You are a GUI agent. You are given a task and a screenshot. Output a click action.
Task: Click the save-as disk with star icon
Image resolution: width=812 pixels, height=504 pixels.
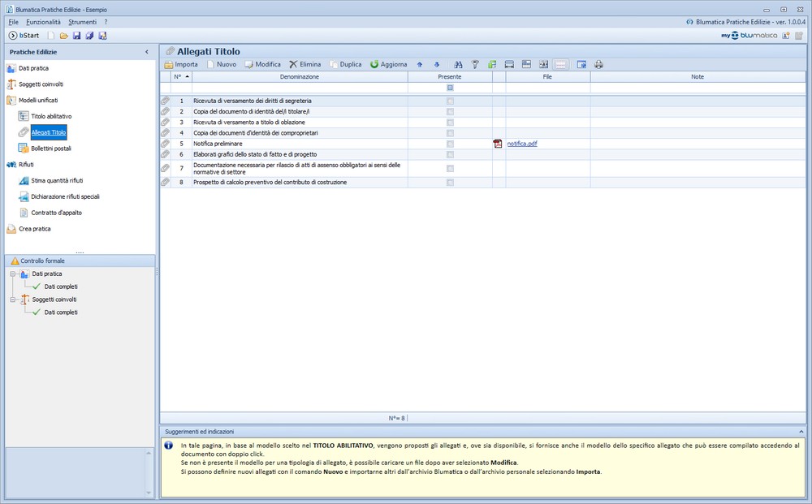[x=102, y=36]
